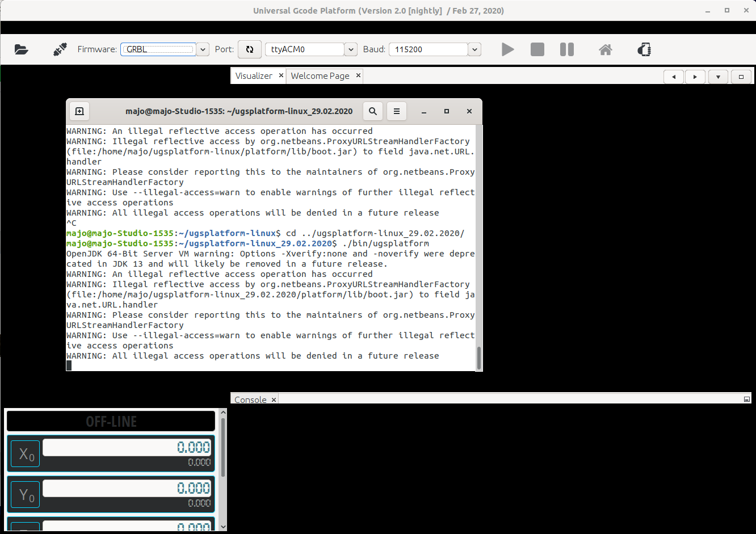Open the terminal hamburger menu

[397, 111]
